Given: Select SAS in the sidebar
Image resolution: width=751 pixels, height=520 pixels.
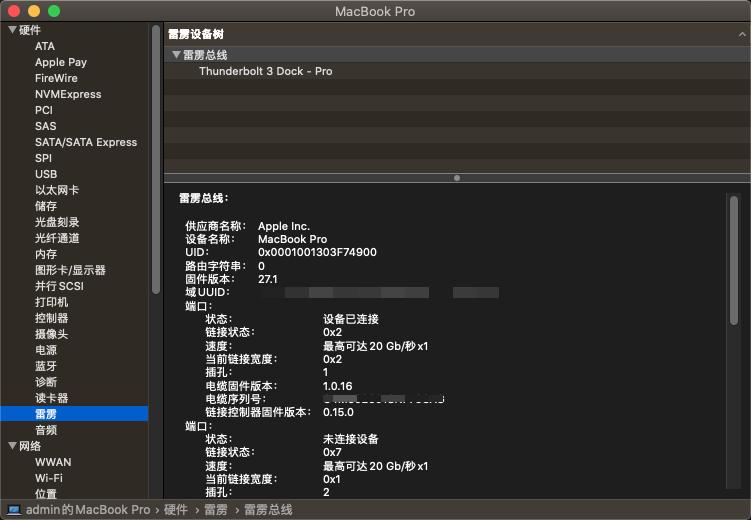Looking at the screenshot, I should pyautogui.click(x=46, y=126).
